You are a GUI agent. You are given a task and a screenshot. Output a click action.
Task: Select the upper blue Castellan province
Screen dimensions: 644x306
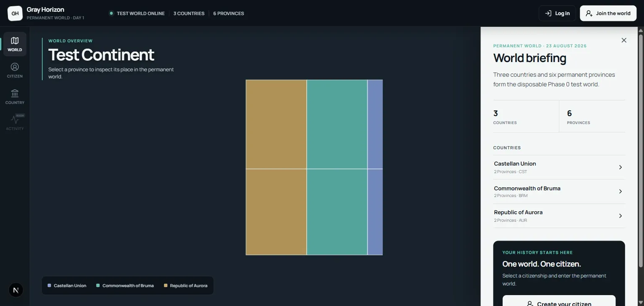point(375,124)
